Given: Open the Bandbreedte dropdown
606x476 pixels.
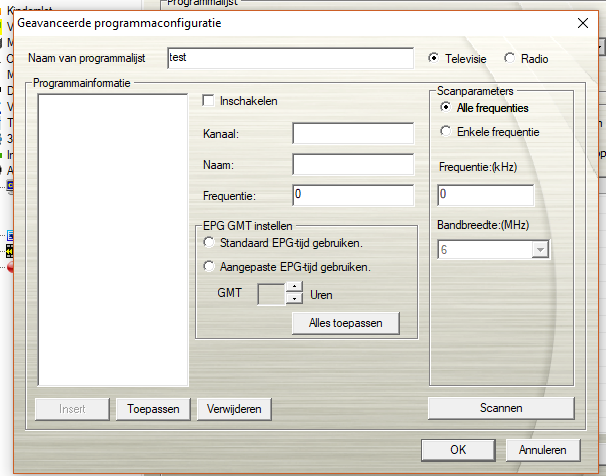Looking at the screenshot, I should [540, 250].
